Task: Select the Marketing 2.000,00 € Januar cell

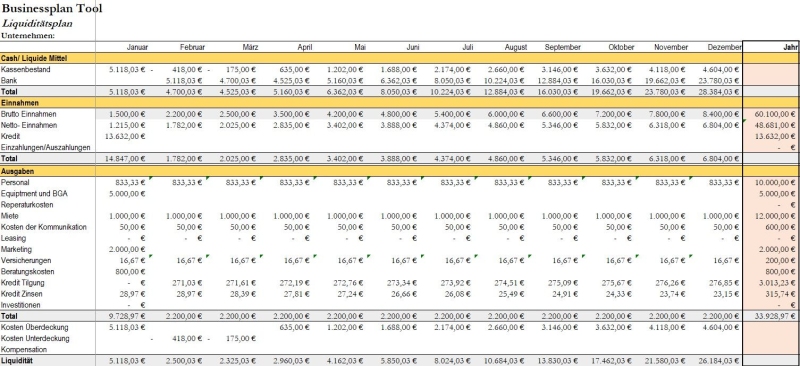Action: tap(127, 249)
